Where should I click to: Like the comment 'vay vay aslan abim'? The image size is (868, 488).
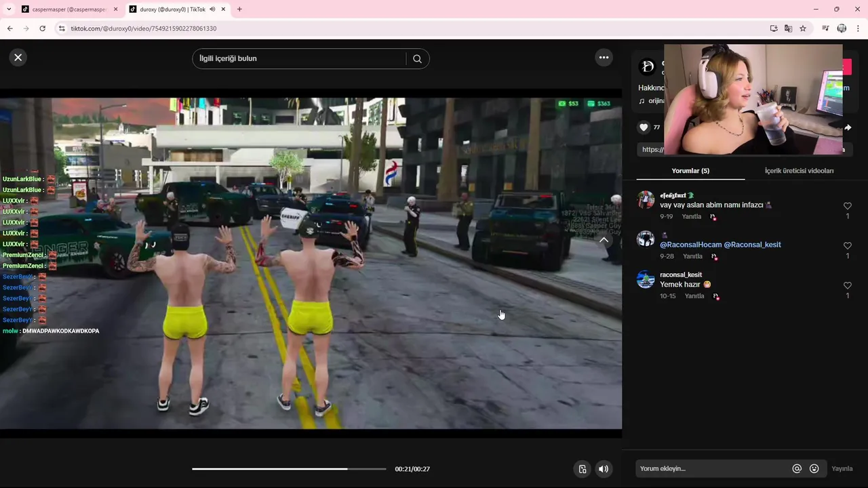tap(847, 206)
